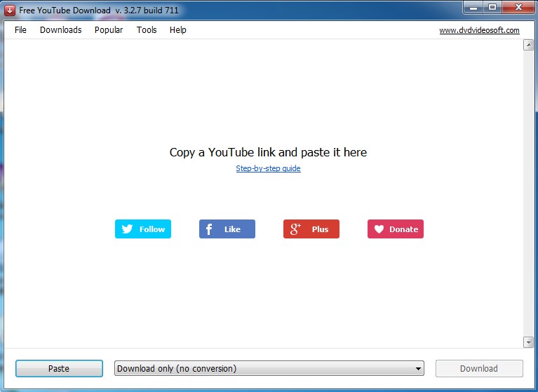Visit the www.dvdvideosoft.com link
The height and width of the screenshot is (392, 538).
pos(479,30)
